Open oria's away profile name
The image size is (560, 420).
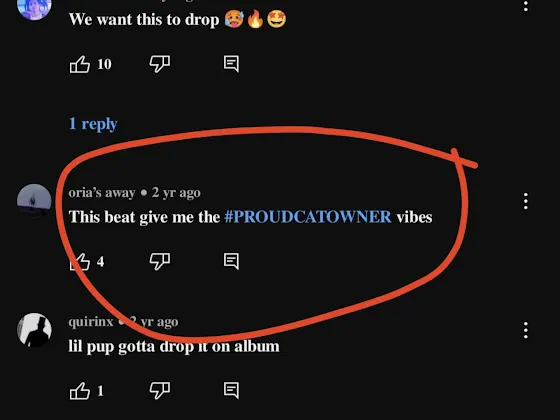pos(102,193)
